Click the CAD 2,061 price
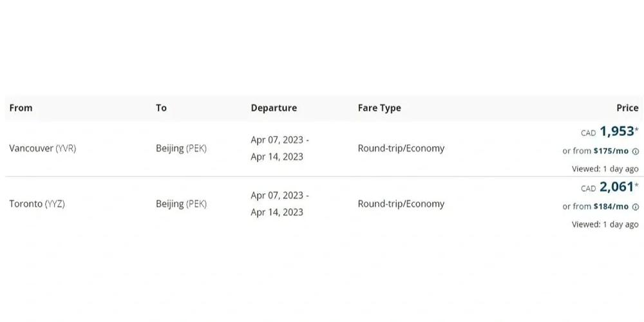 610,187
